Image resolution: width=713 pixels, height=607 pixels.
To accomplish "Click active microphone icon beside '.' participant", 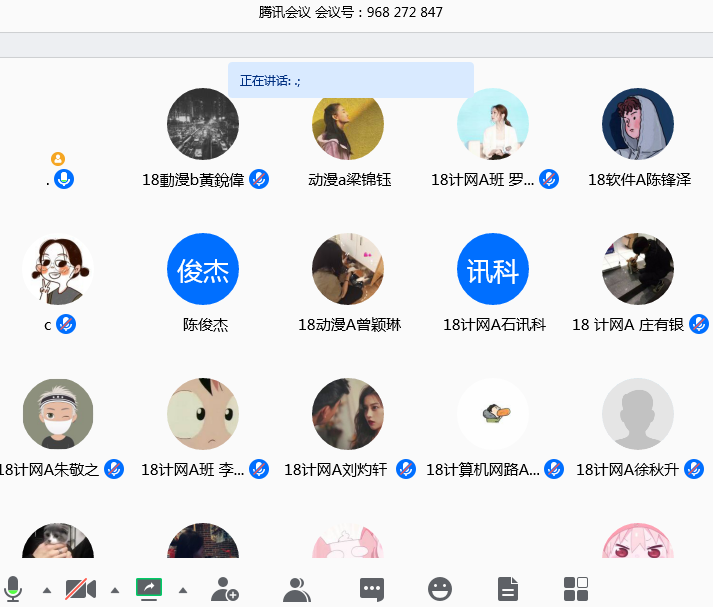I will click(64, 179).
